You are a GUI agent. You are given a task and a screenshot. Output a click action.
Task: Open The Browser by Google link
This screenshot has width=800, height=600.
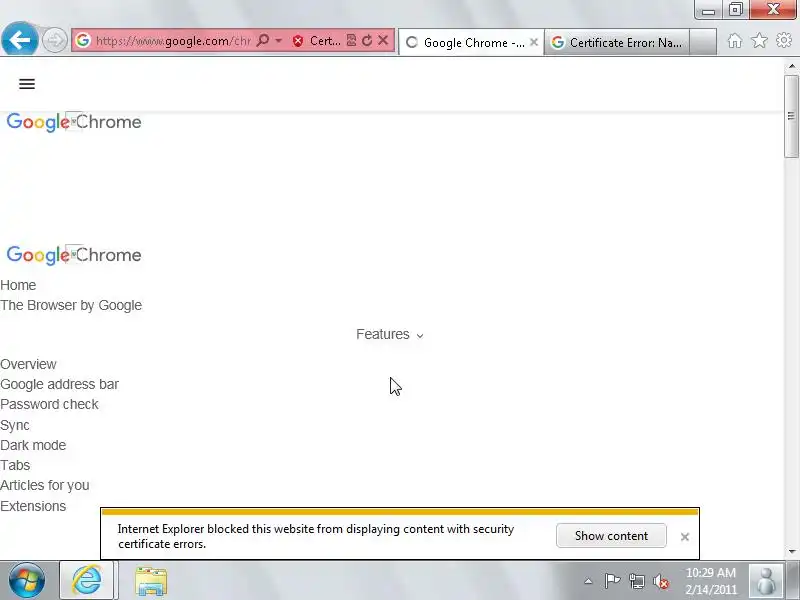pos(71,305)
